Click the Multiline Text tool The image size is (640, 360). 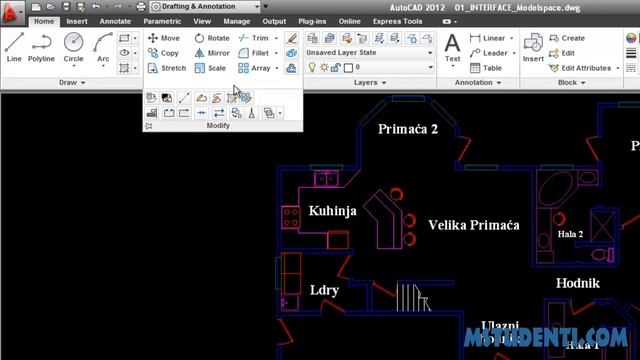[452, 48]
